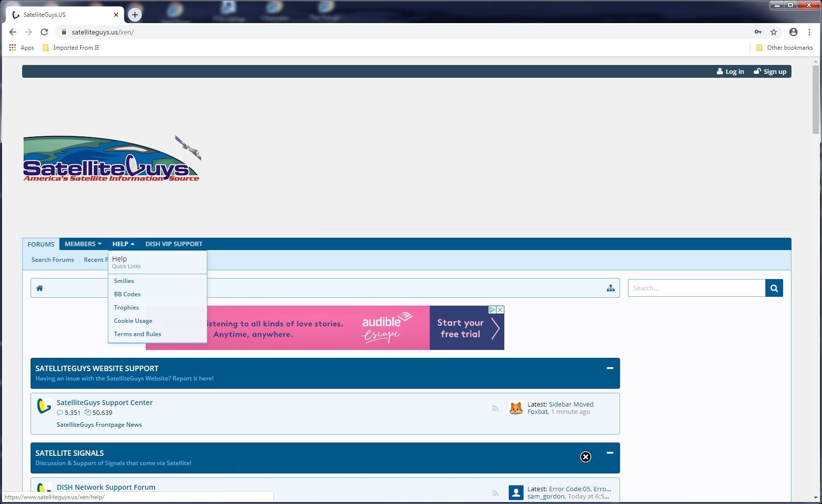Choose Cookie Usage from the Help menu
The height and width of the screenshot is (504, 822).
(x=133, y=321)
